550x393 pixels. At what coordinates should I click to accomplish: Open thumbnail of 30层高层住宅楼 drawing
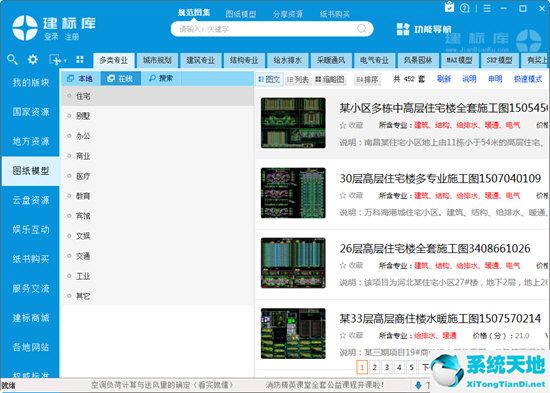point(293,193)
